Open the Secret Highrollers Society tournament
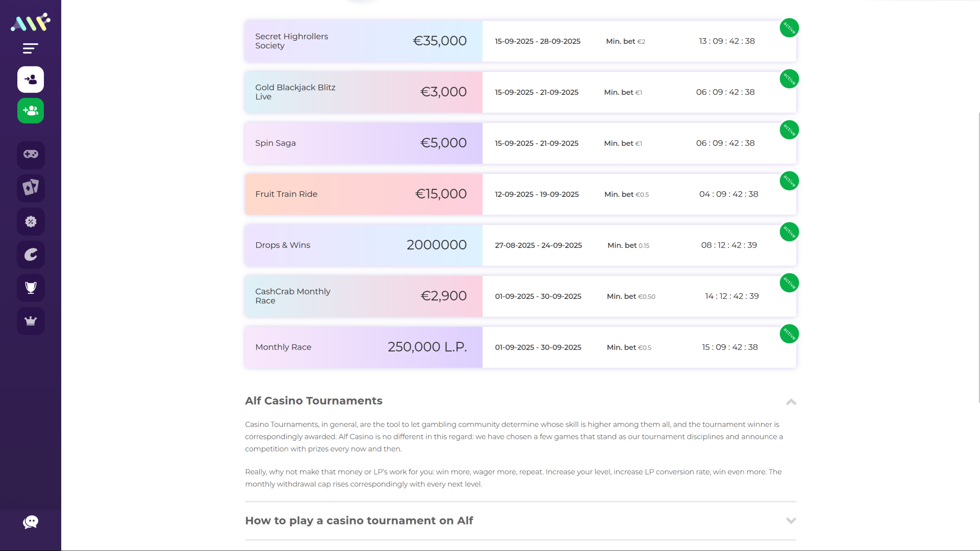This screenshot has width=980, height=551. pyautogui.click(x=363, y=41)
